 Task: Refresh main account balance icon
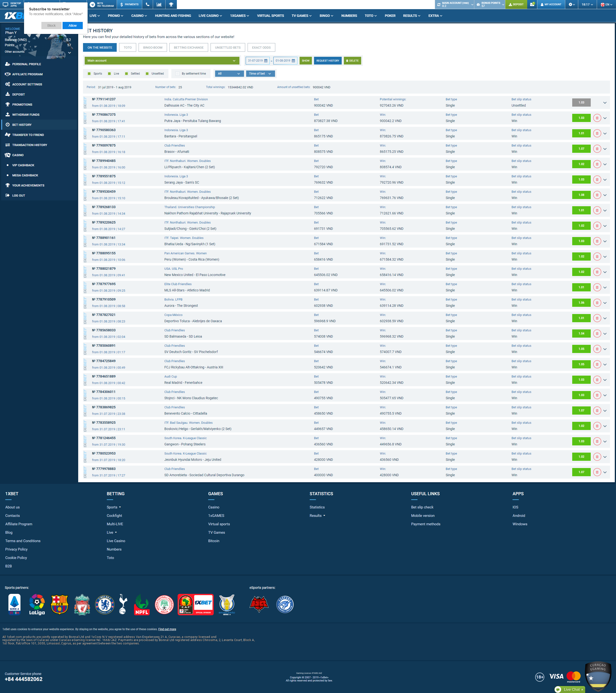tap(439, 4)
